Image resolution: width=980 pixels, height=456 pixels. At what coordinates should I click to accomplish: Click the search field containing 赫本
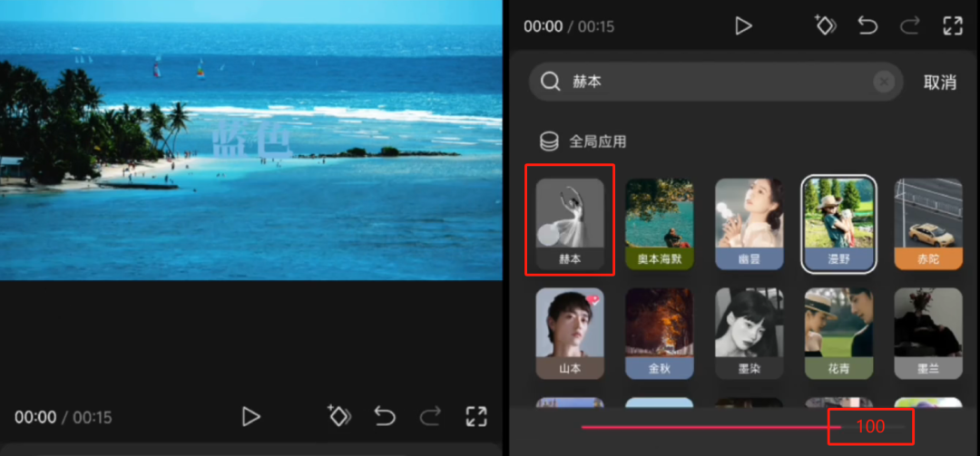716,82
